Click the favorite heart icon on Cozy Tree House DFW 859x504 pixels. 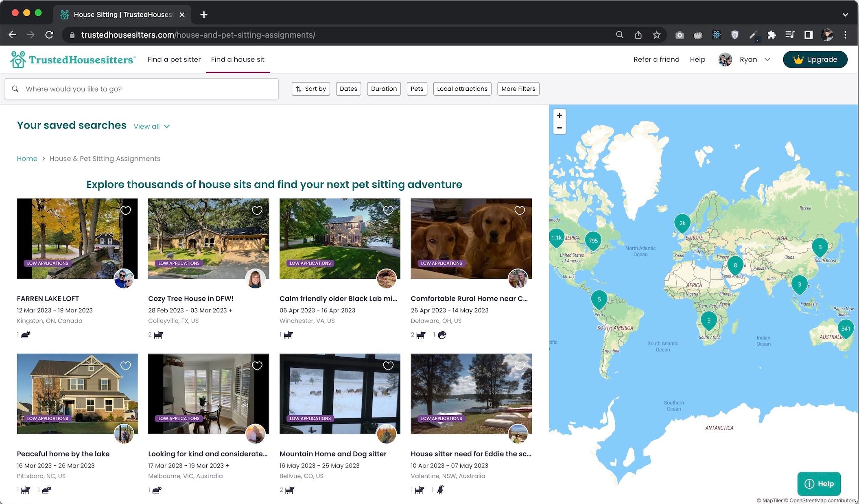(257, 210)
